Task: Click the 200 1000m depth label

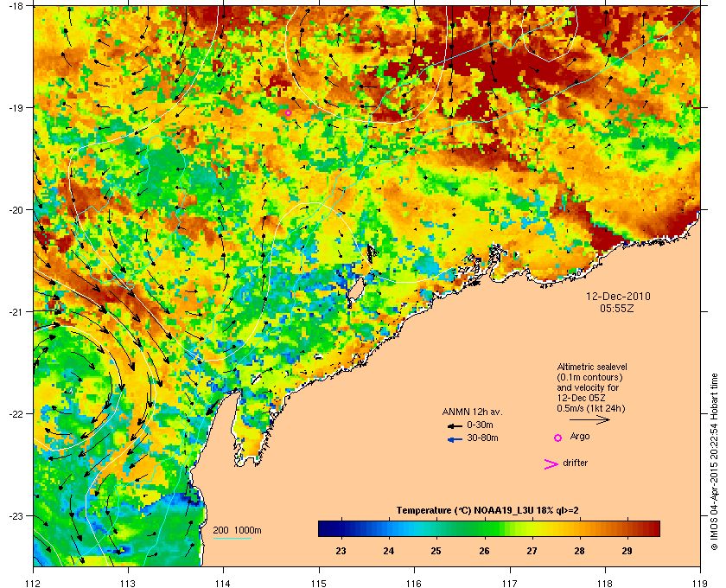Action: click(x=237, y=530)
